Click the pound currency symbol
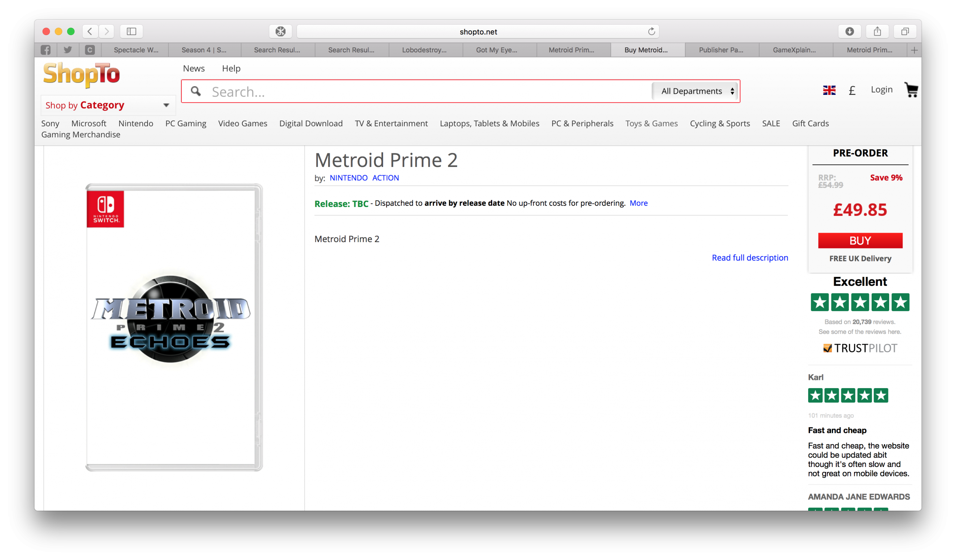This screenshot has width=956, height=560. pyautogui.click(x=852, y=90)
